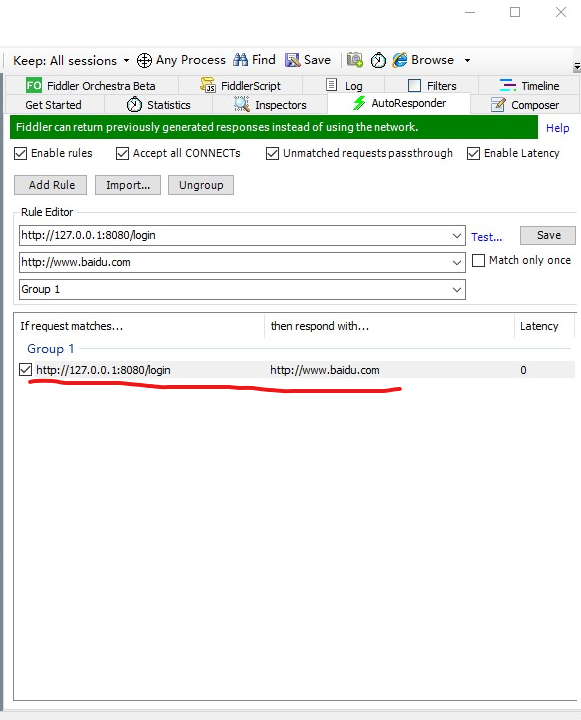The height and width of the screenshot is (720, 581).
Task: Click the green Fiddler info banner
Action: pyautogui.click(x=274, y=127)
